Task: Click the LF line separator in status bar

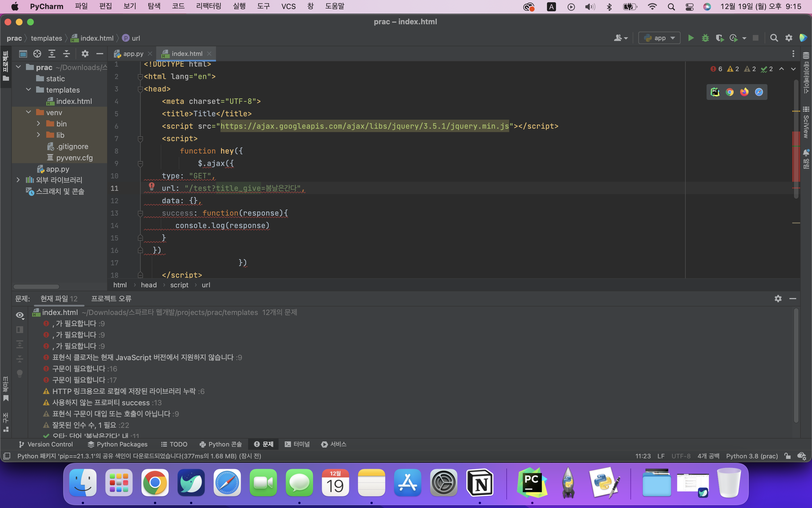Action: pos(661,456)
